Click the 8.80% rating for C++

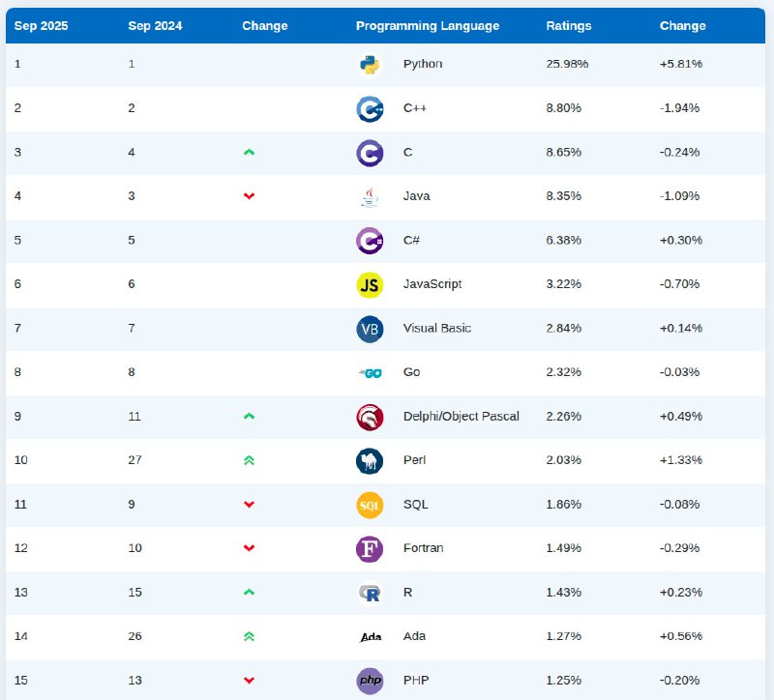click(564, 108)
